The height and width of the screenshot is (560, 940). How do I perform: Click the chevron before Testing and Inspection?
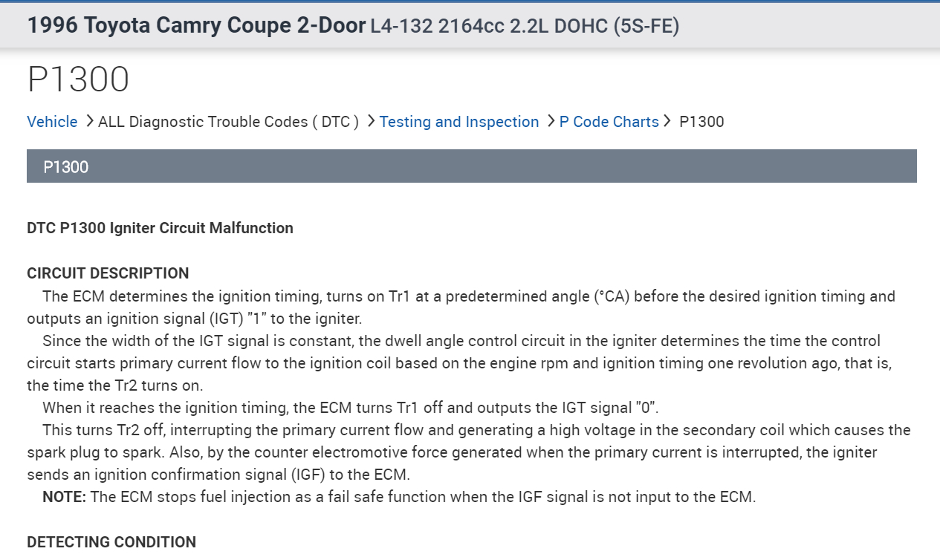[x=371, y=121]
